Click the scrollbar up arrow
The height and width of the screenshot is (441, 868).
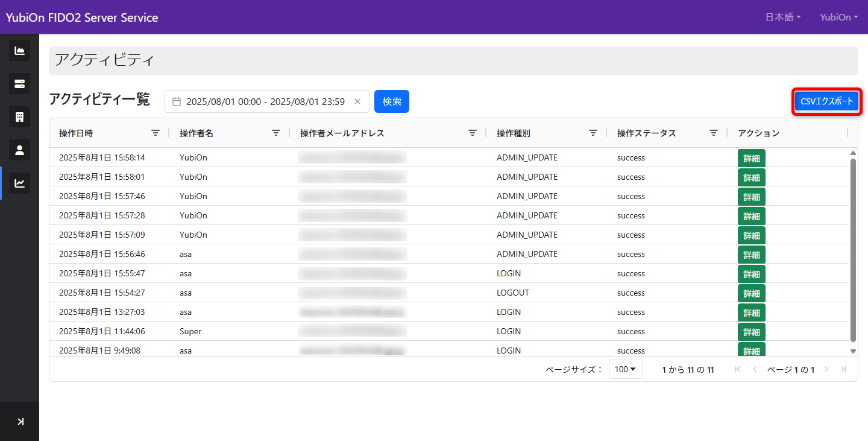[853, 153]
